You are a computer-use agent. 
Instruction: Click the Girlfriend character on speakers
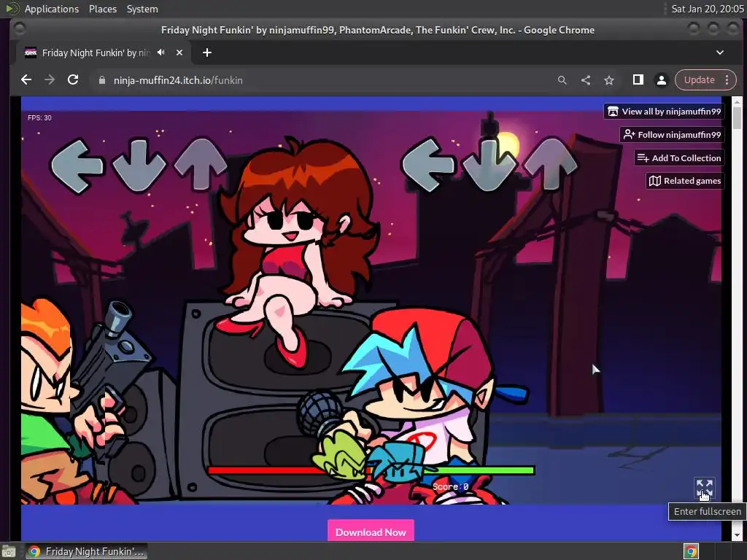pyautogui.click(x=299, y=252)
